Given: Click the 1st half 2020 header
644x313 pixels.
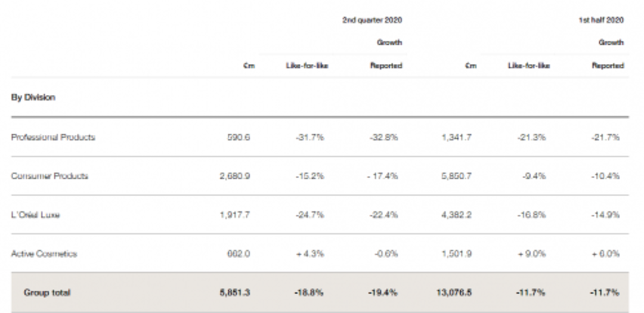Looking at the screenshot, I should point(601,20).
